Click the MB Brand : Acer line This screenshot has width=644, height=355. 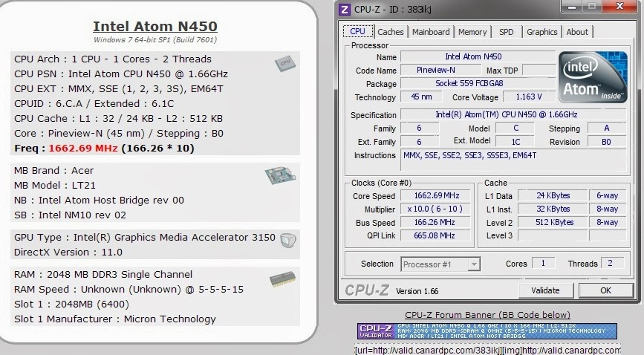(x=53, y=171)
